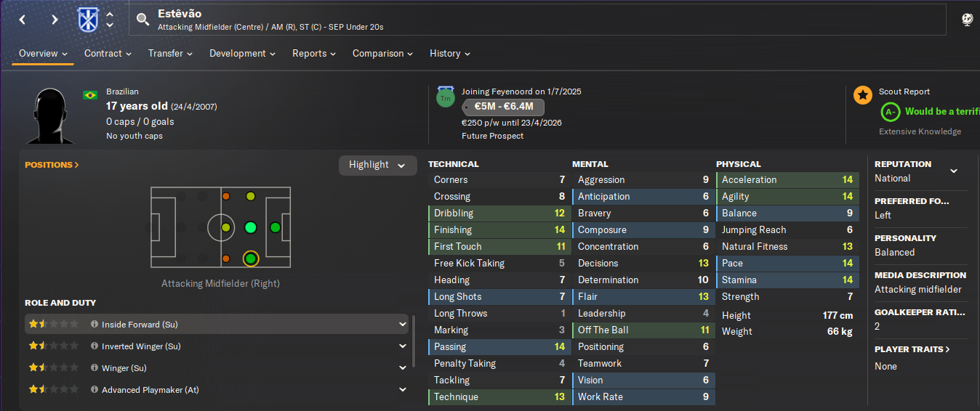Click info icon beside Inside Forward (Su)
980x411 pixels.
point(95,325)
